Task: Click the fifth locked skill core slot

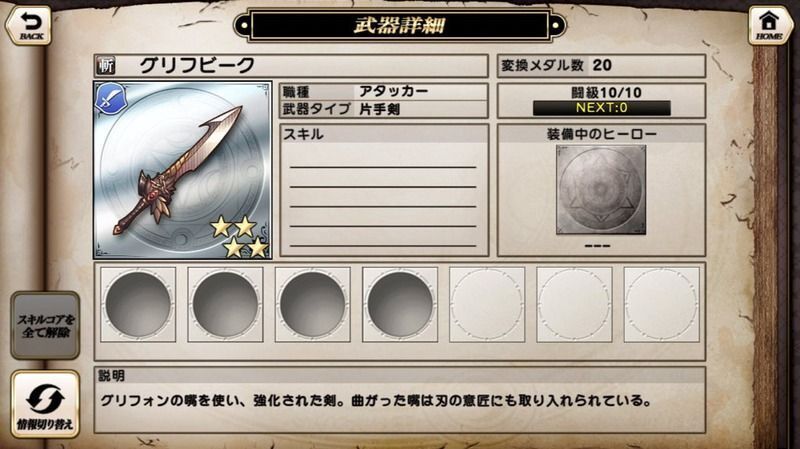Action: [x=487, y=305]
